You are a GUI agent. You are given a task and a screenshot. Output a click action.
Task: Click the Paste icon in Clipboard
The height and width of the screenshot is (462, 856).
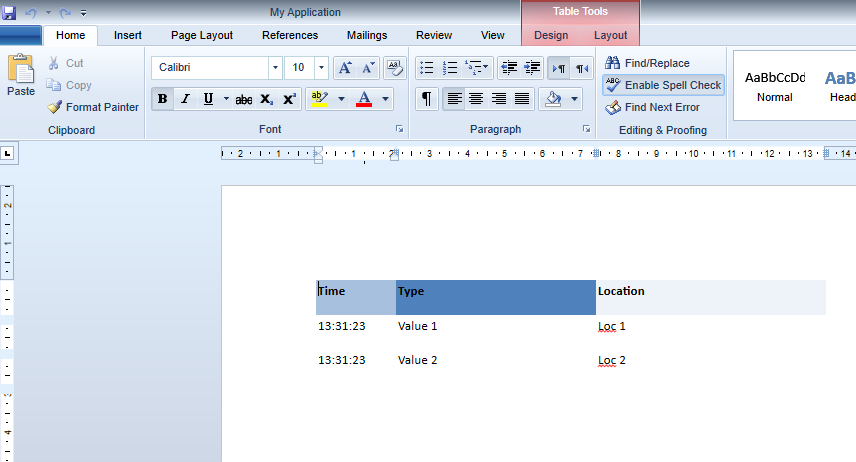coord(20,77)
